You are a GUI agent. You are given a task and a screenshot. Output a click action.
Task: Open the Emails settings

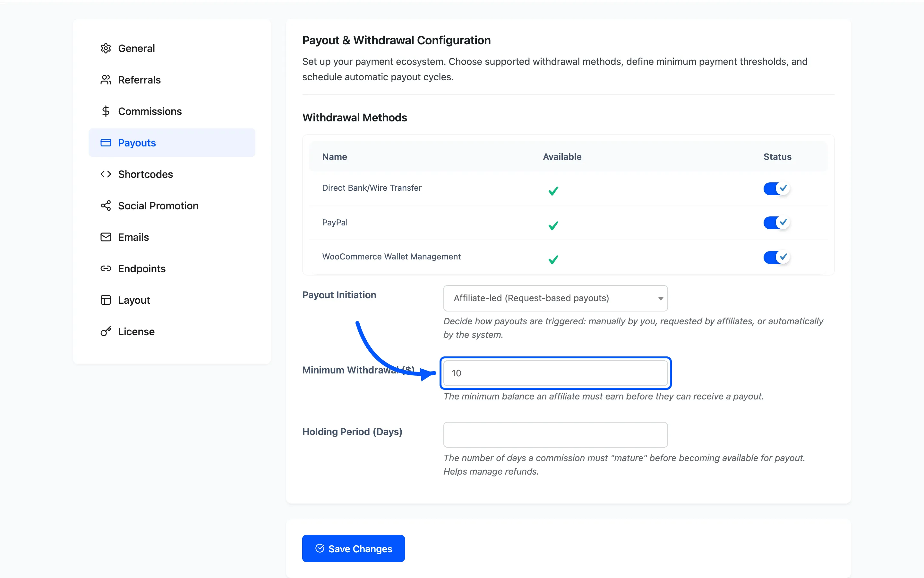172,237
